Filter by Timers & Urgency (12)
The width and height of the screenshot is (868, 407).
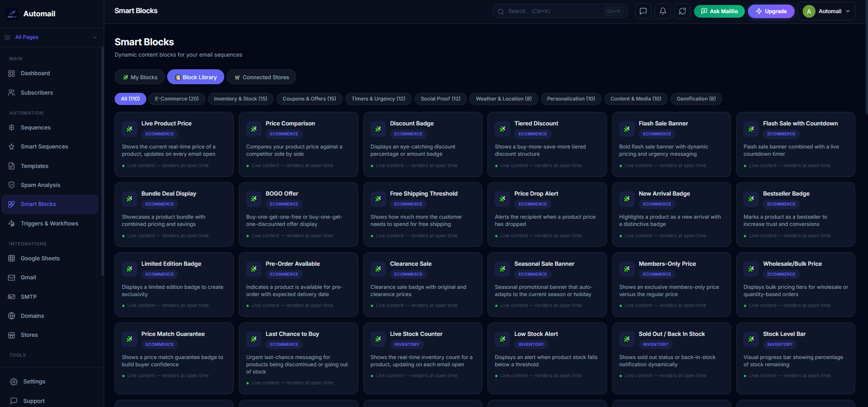coord(378,99)
